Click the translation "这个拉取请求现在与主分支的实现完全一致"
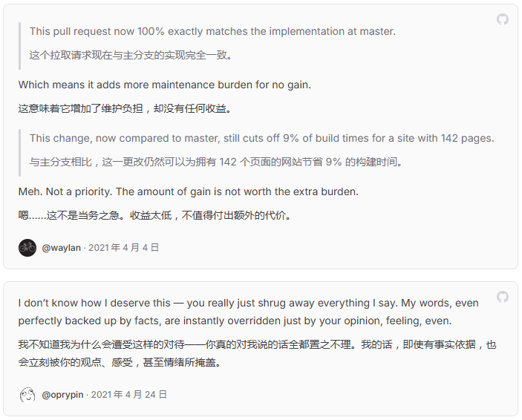The width and height of the screenshot is (522, 420). tap(131, 55)
